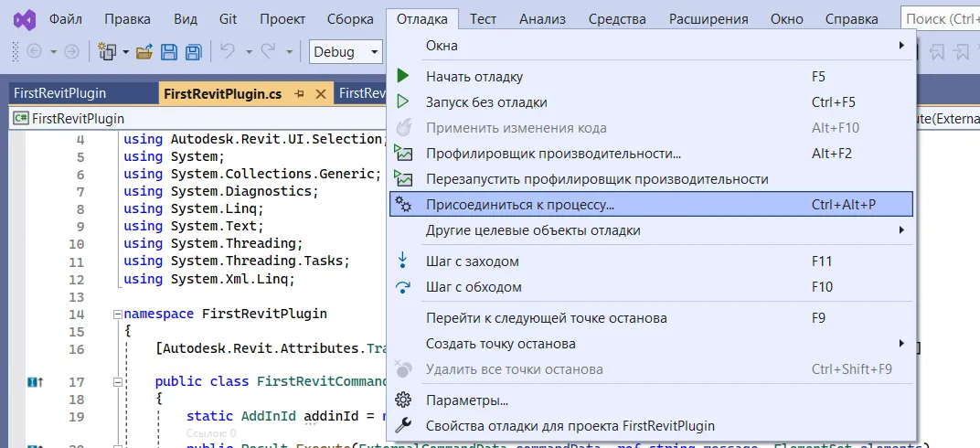
Task: Open the Проект menu
Action: 282,19
